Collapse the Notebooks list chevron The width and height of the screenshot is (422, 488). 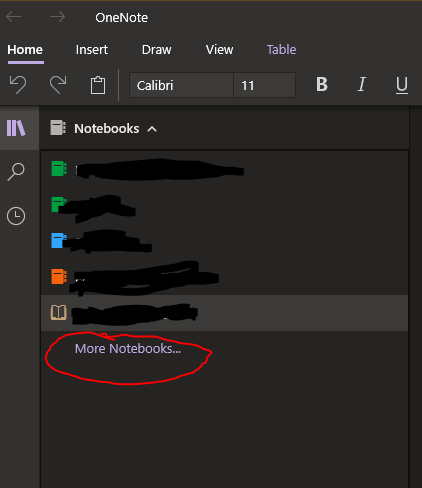pos(152,129)
